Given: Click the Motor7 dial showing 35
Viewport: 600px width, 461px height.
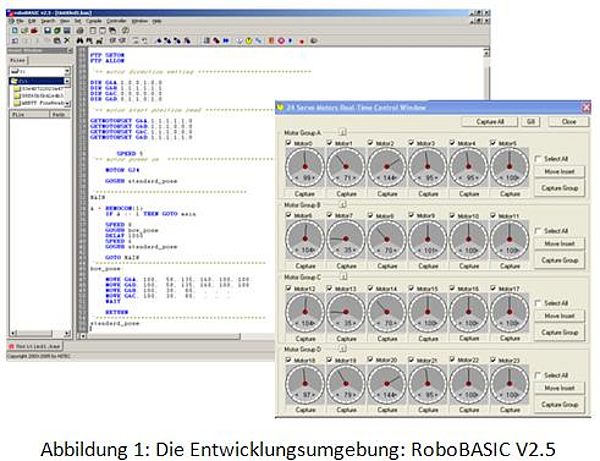Looking at the screenshot, I should 346,239.
